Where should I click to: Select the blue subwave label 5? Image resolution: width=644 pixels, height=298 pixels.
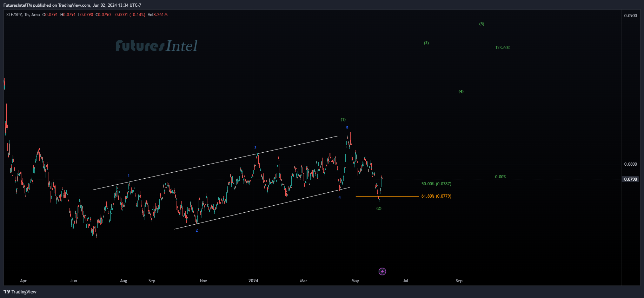click(347, 128)
